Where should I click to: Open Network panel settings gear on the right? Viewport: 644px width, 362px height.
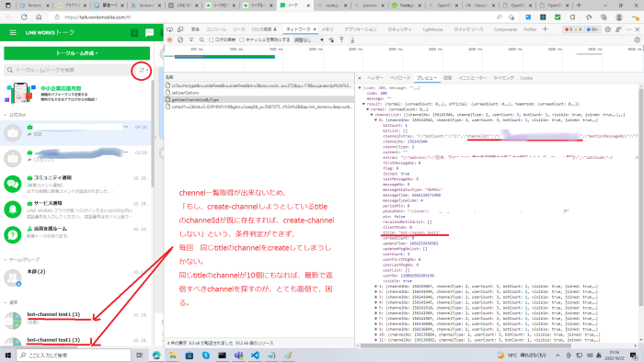click(x=637, y=40)
